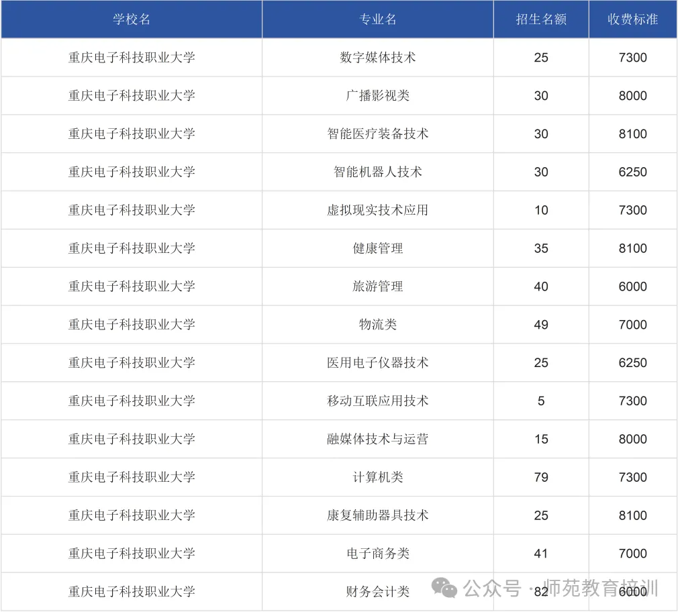Select the 计算机类 major cell
This screenshot has width=680, height=616.
click(378, 477)
